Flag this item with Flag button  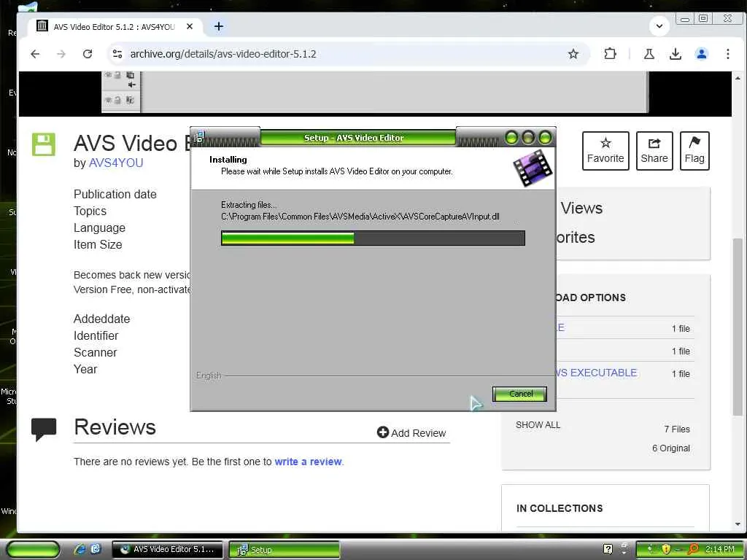pos(694,150)
